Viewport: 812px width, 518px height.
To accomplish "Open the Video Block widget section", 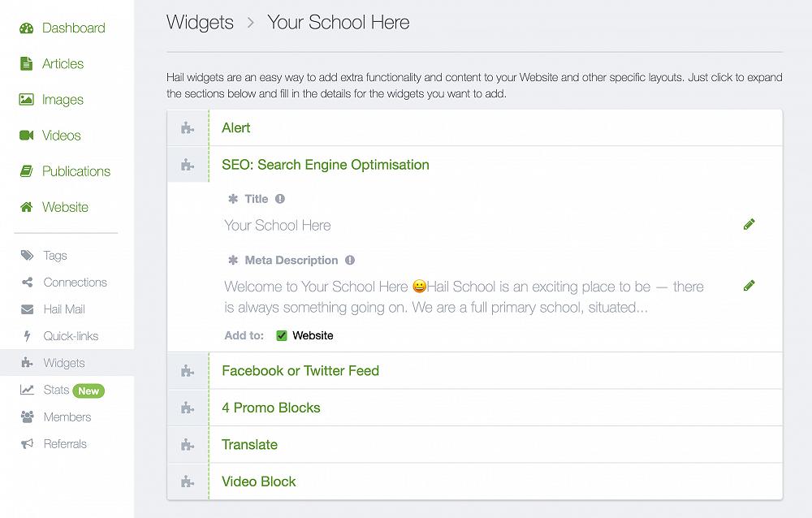I will pos(258,481).
